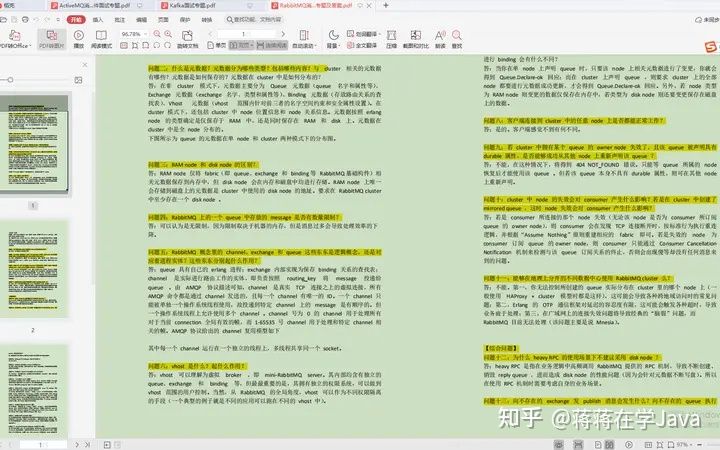Click the PDF转图片 tool button
This screenshot has height=450, width=720.
click(51, 39)
